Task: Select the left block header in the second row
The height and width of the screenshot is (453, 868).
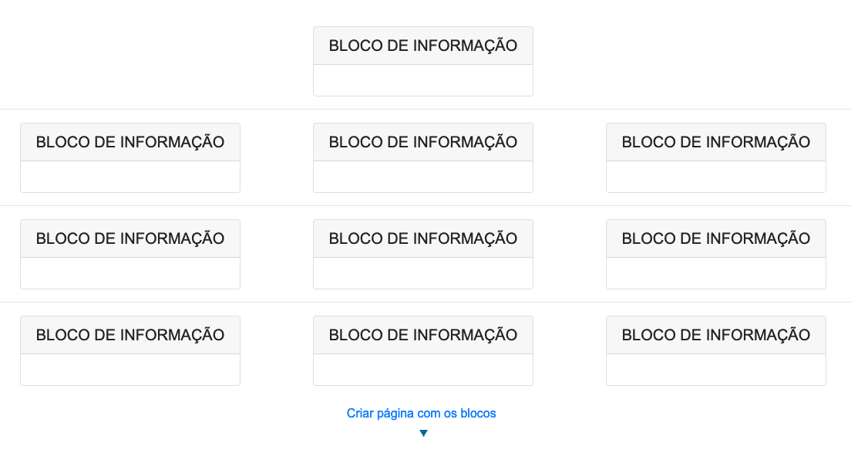Action: point(130,142)
